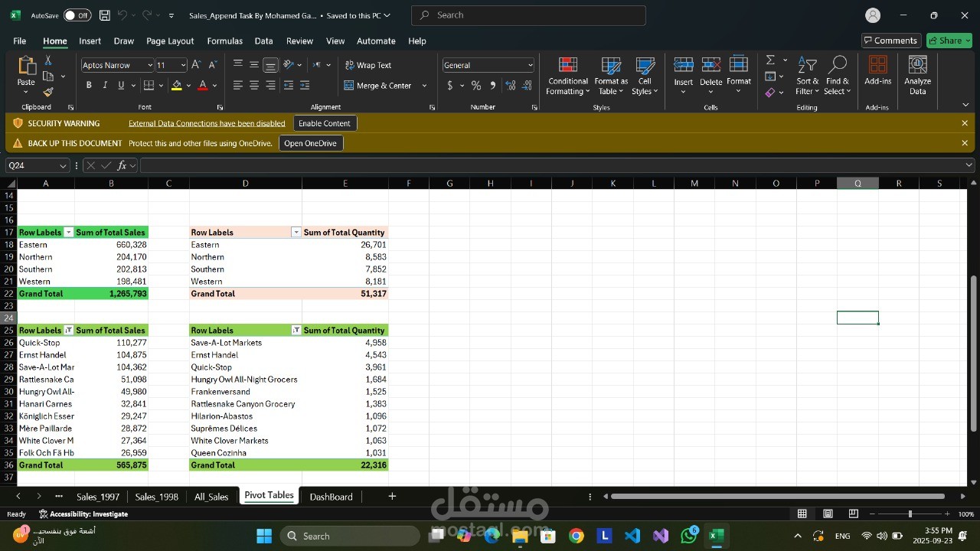The width and height of the screenshot is (980, 551).
Task: Expand the number format dropdown
Action: pos(530,65)
